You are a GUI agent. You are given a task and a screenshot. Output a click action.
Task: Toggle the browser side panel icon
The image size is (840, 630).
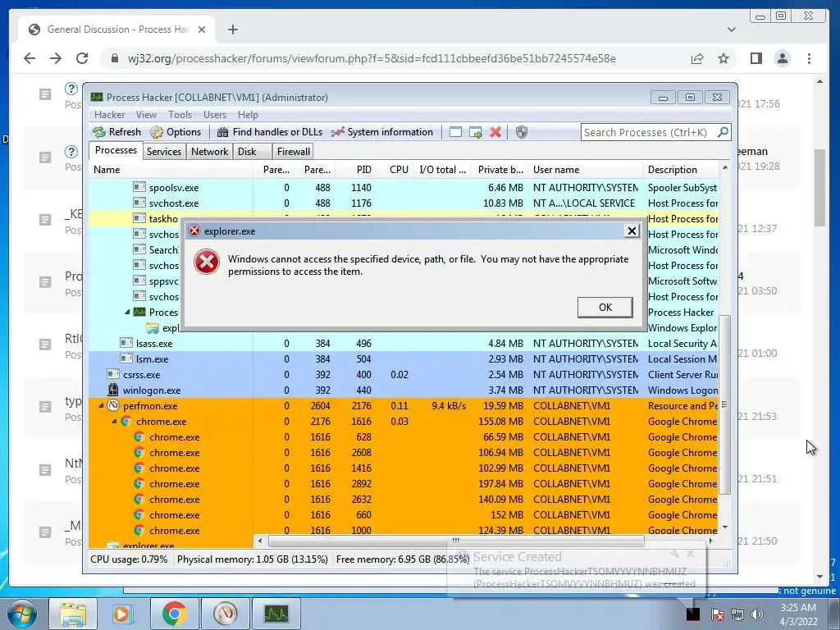click(756, 58)
